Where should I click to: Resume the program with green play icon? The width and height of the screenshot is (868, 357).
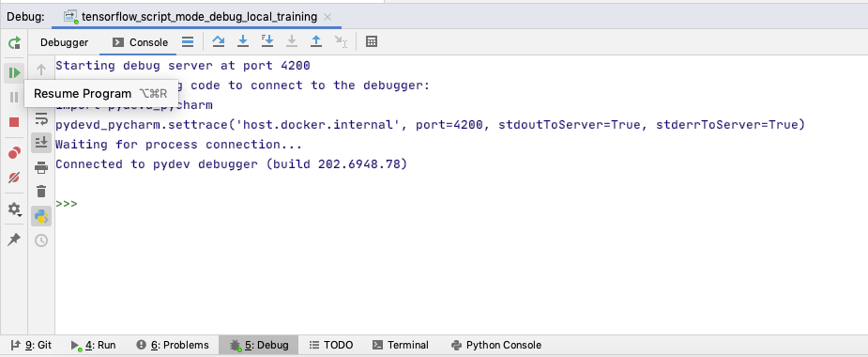point(14,72)
